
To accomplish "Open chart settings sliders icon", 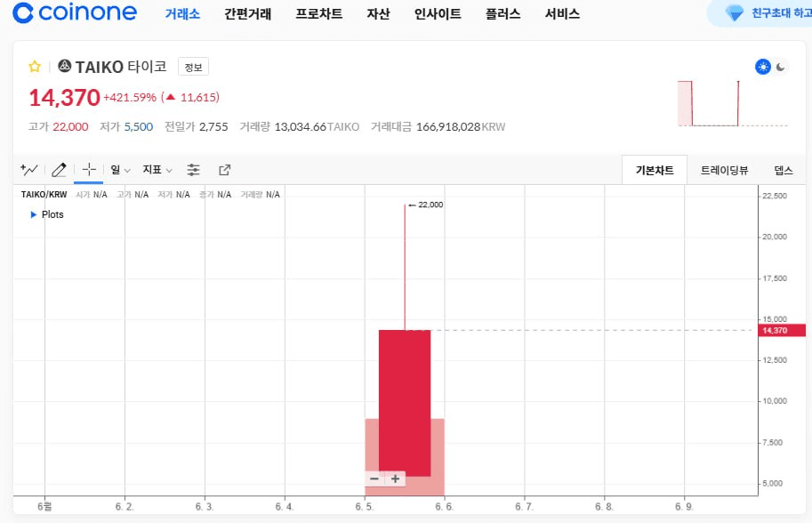I will coord(194,170).
